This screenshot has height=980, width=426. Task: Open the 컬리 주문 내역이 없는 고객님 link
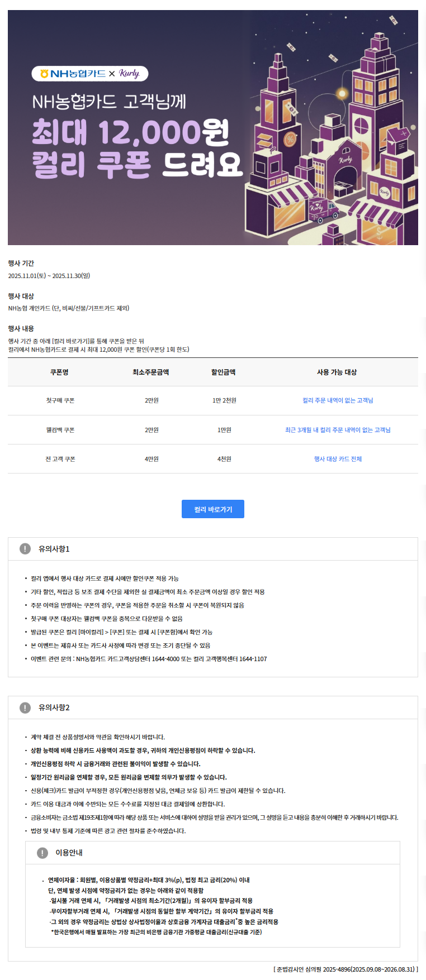338,400
